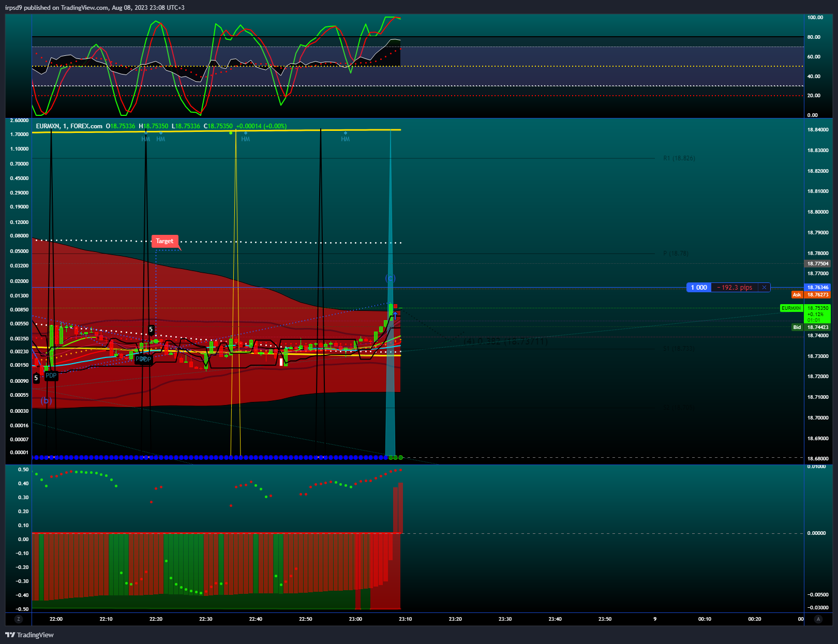The width and height of the screenshot is (838, 644).
Task: Click the 0.50 histogram left scale label
Action: 23,470
